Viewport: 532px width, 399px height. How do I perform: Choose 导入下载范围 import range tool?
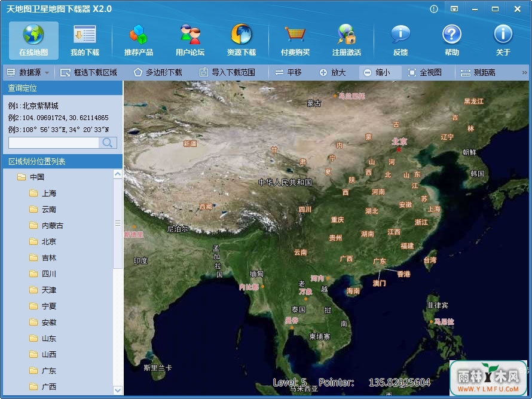click(227, 72)
